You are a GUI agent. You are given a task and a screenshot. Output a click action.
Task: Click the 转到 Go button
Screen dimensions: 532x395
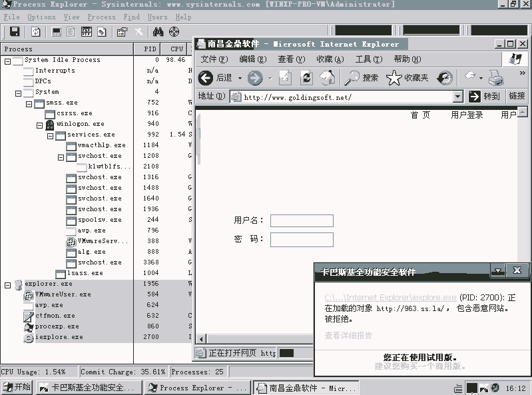[485, 97]
